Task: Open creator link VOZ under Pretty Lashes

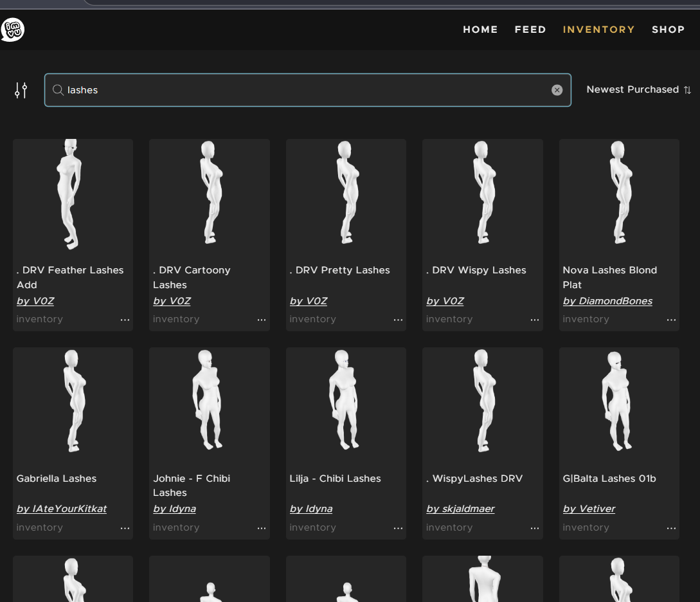Action: coord(309,301)
